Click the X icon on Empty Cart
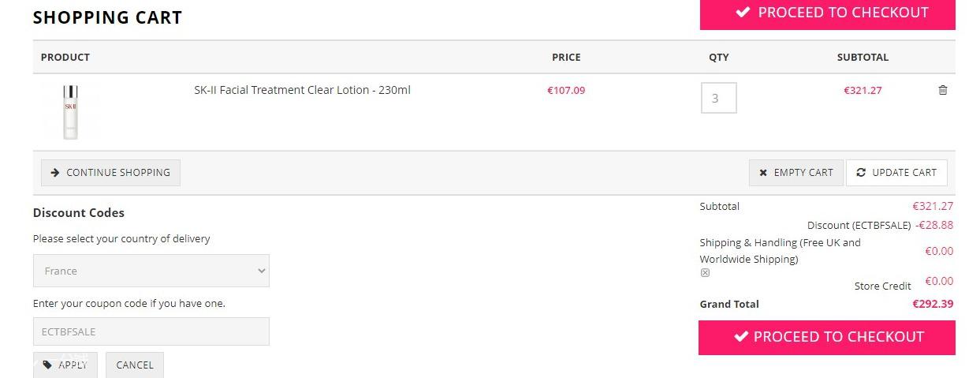Image resolution: width=980 pixels, height=378 pixels. pyautogui.click(x=762, y=173)
